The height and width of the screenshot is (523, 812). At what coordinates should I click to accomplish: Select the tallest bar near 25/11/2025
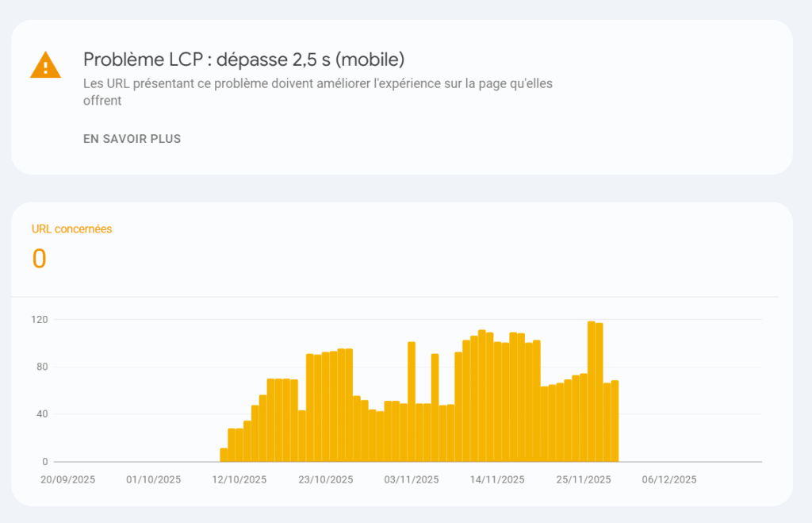591,389
